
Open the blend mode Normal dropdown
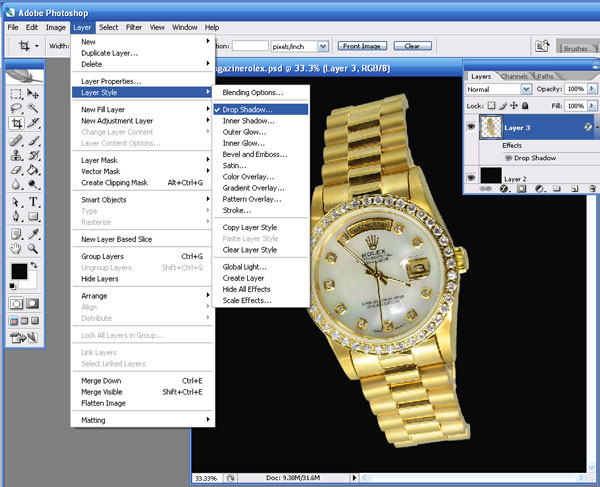(526, 89)
